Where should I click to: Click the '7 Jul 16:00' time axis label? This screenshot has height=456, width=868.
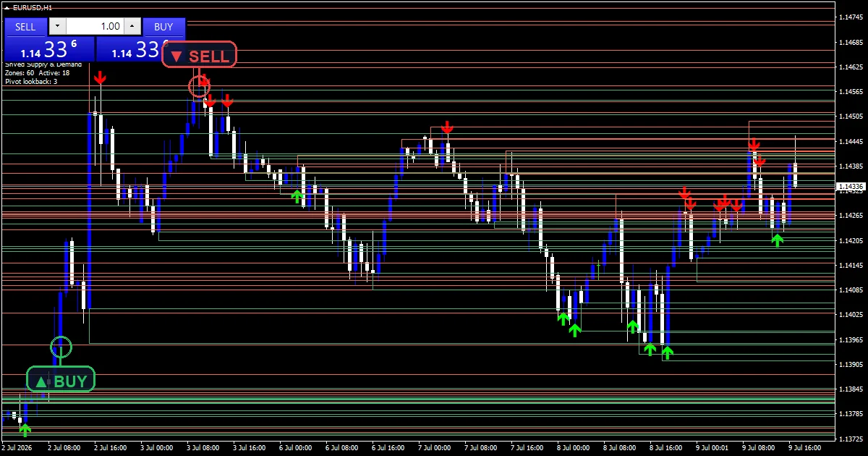pos(528,449)
